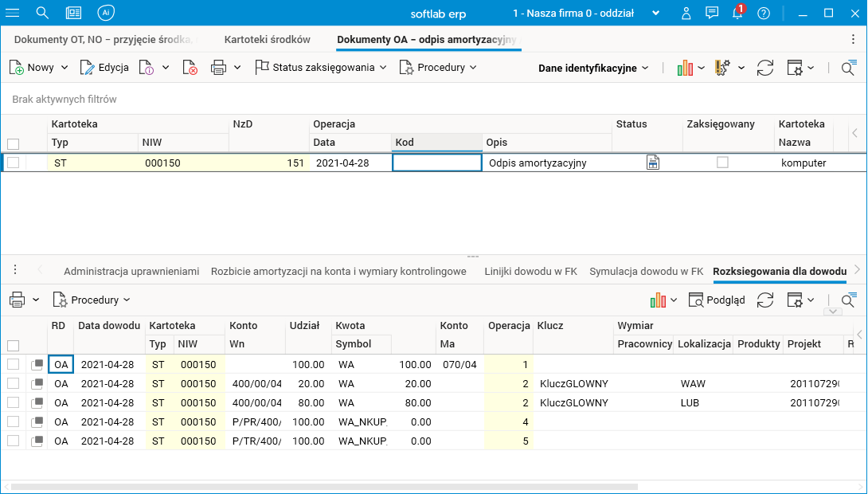
Task: Open the hamburger main menu
Action: pyautogui.click(x=13, y=14)
